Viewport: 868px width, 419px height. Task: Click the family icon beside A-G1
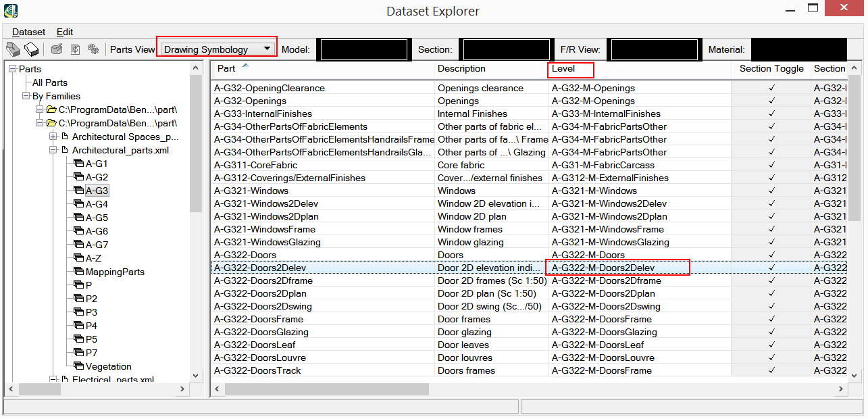tap(78, 164)
